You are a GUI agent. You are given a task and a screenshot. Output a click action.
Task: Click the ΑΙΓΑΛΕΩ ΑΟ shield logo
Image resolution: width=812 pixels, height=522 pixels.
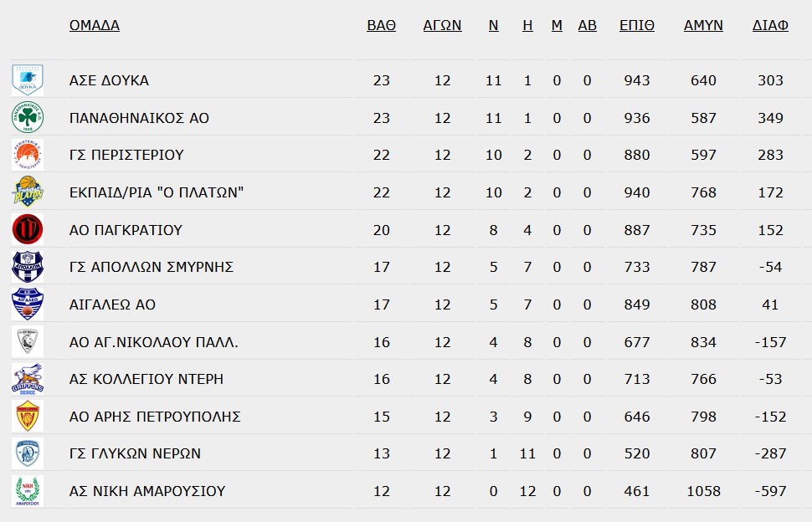point(28,304)
